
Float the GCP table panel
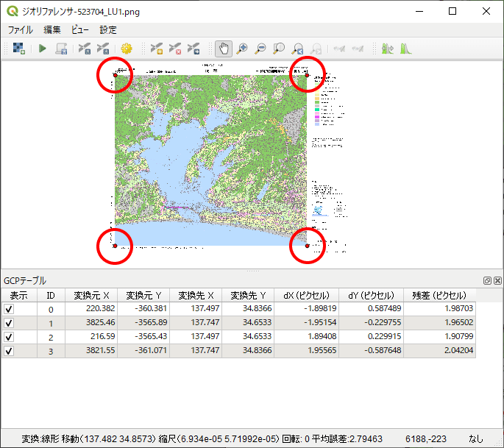(487, 280)
